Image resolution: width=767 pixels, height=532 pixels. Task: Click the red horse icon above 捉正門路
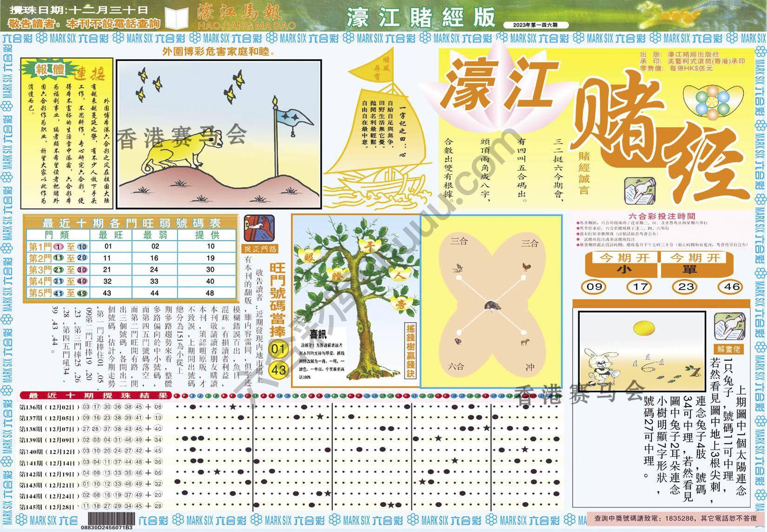click(259, 228)
